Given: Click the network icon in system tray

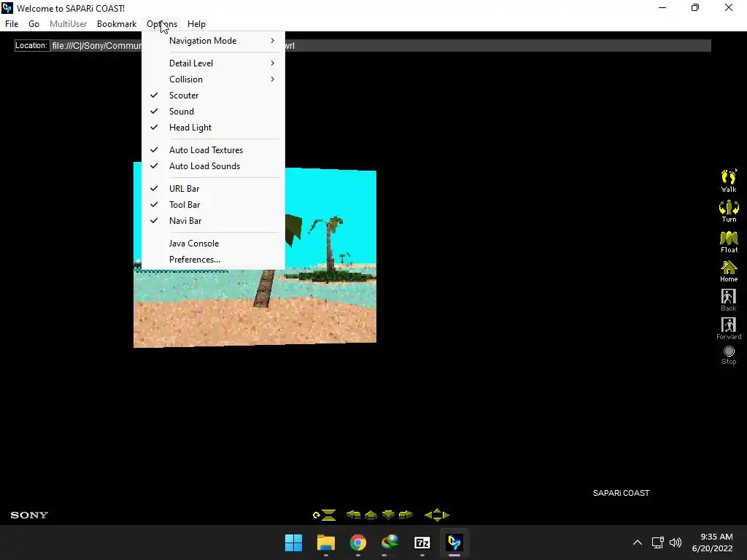Looking at the screenshot, I should click(658, 542).
